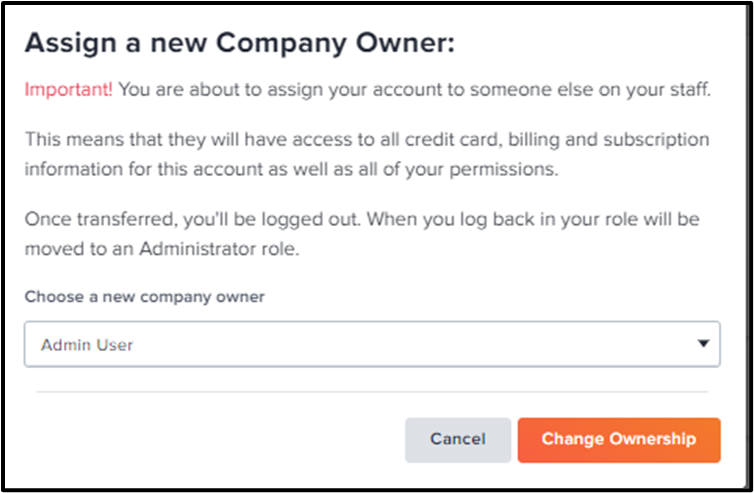Image resolution: width=754 pixels, height=493 pixels.
Task: Click the dropdown arrow in owner selector
Action: (704, 345)
